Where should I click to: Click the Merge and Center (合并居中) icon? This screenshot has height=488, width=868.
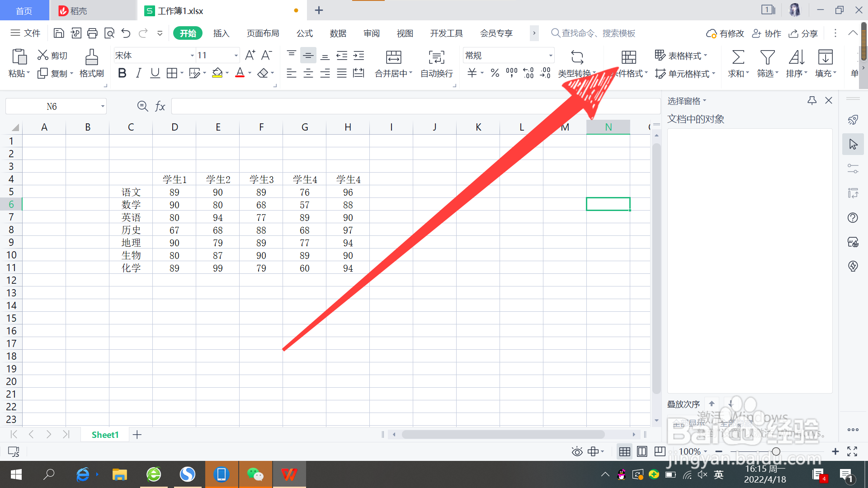(x=393, y=57)
